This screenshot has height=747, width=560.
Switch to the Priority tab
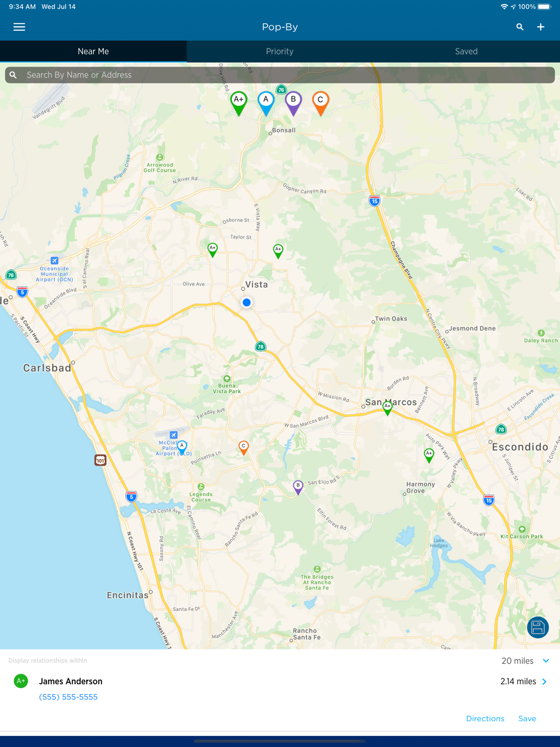[279, 51]
